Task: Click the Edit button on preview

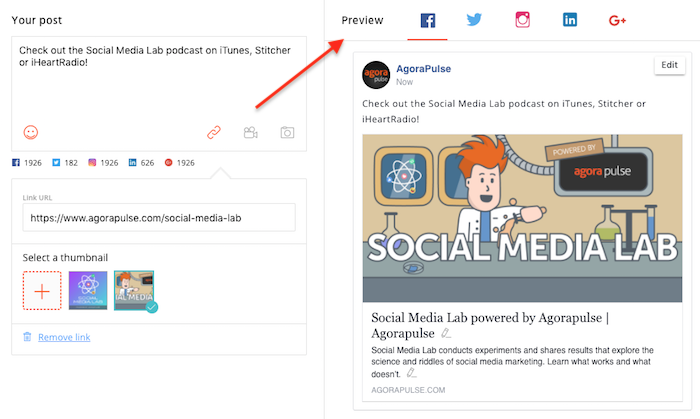Action: pos(669,65)
